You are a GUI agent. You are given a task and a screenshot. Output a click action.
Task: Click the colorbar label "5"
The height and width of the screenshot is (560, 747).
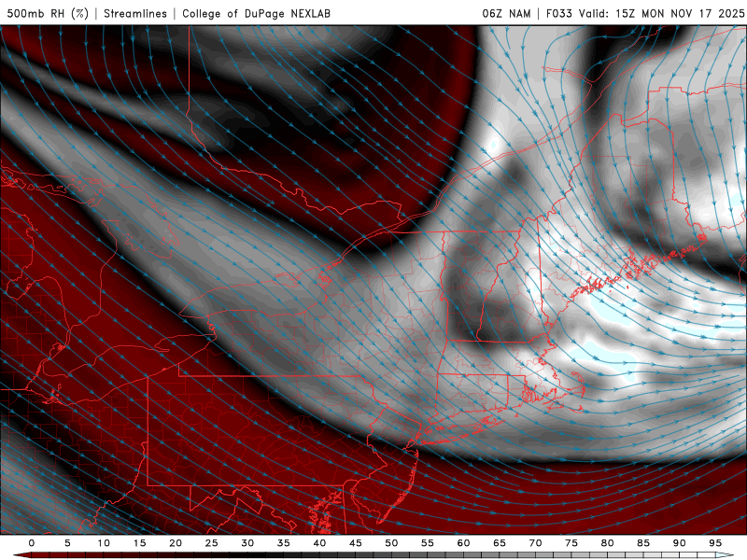pyautogui.click(x=67, y=543)
